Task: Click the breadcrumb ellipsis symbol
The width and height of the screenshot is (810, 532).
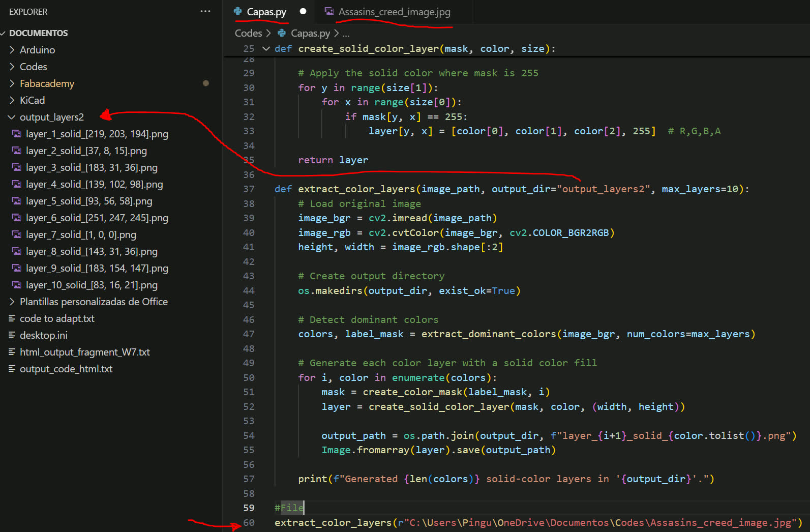Action: click(346, 34)
